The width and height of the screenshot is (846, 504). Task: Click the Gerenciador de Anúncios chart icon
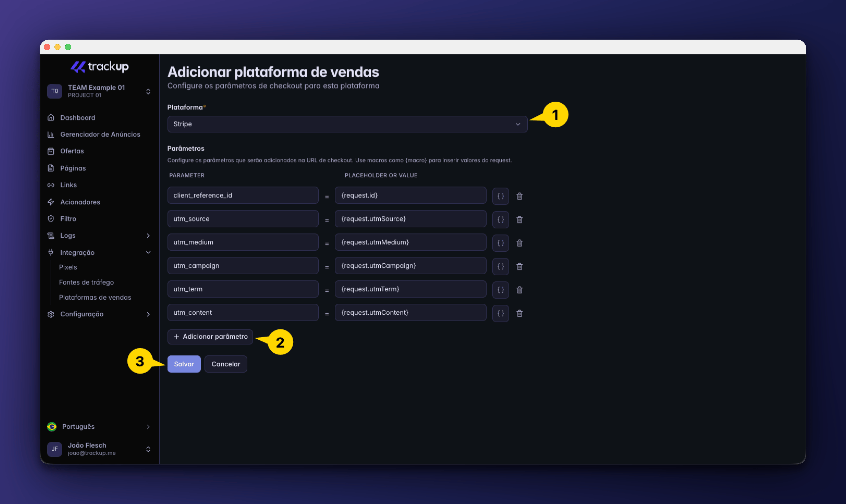pyautogui.click(x=51, y=134)
